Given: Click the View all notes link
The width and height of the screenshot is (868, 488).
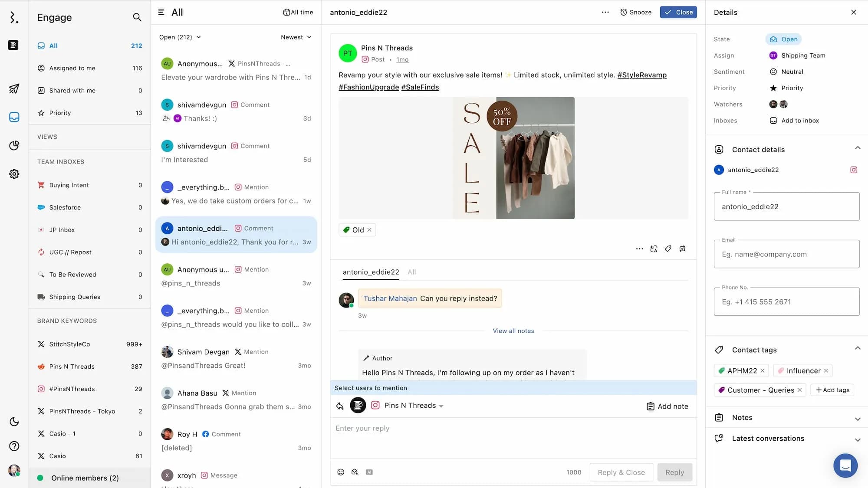Looking at the screenshot, I should pos(513,331).
